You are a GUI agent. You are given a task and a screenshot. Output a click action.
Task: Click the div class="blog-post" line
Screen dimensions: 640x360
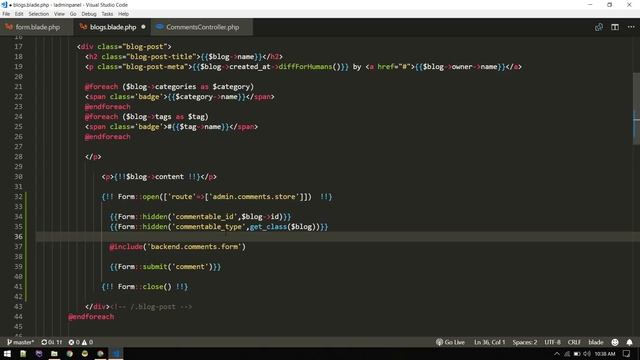click(124, 47)
